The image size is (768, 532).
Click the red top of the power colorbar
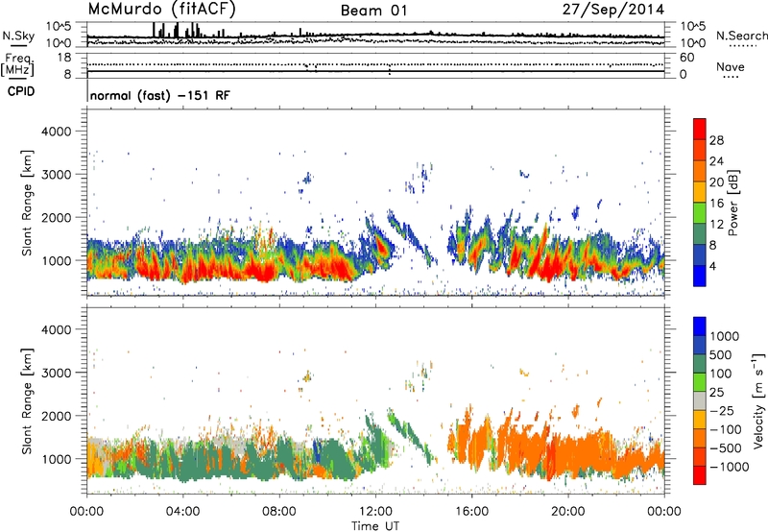point(700,129)
